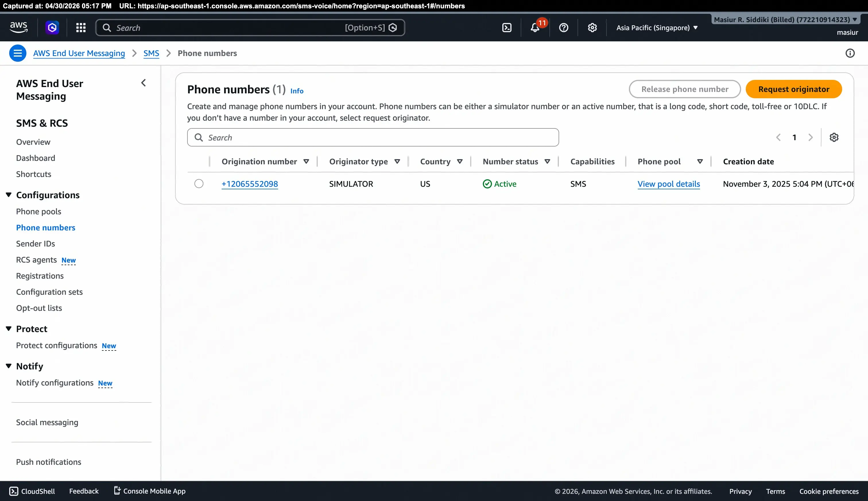Click the Feedback link in the footer

(x=84, y=491)
